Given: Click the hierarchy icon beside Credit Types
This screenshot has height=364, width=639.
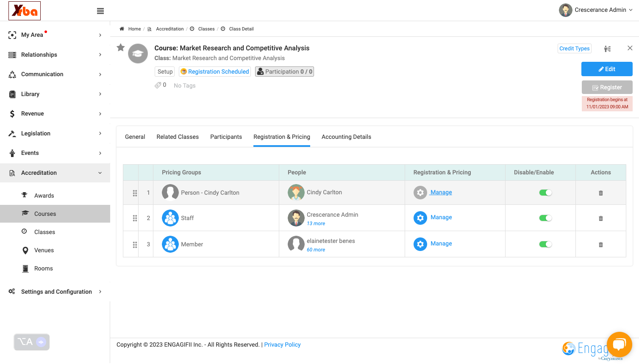Looking at the screenshot, I should (x=607, y=49).
